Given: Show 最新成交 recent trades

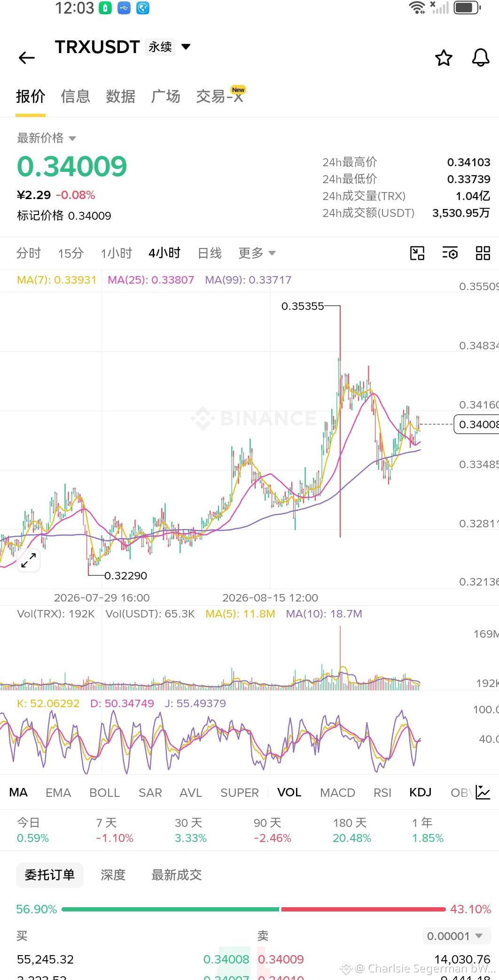Looking at the screenshot, I should [177, 875].
